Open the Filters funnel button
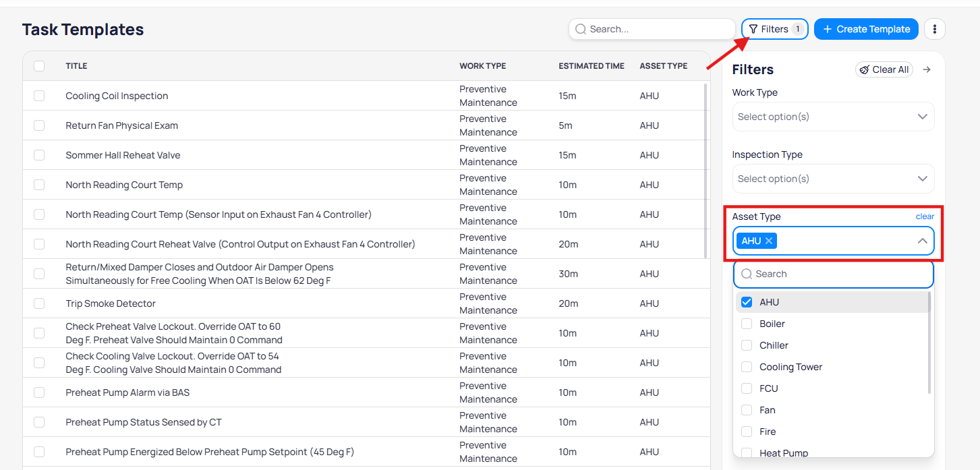The height and width of the screenshot is (470, 980). coord(774,29)
